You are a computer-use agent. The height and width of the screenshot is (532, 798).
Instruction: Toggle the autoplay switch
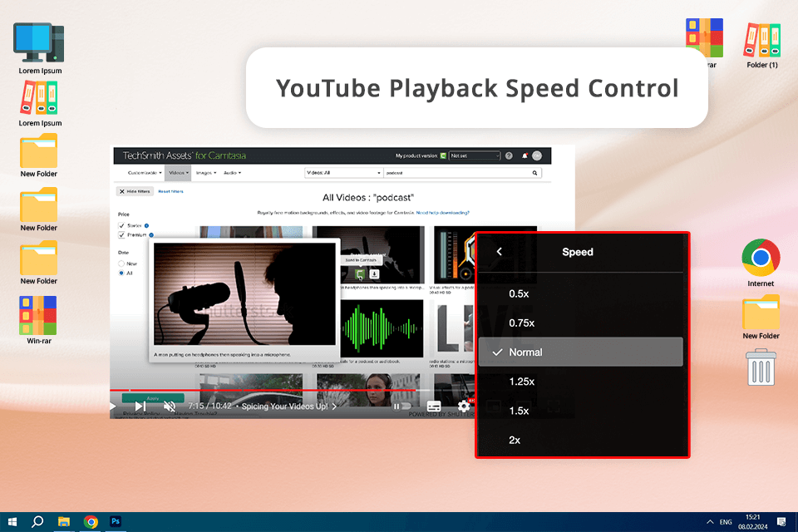401,406
